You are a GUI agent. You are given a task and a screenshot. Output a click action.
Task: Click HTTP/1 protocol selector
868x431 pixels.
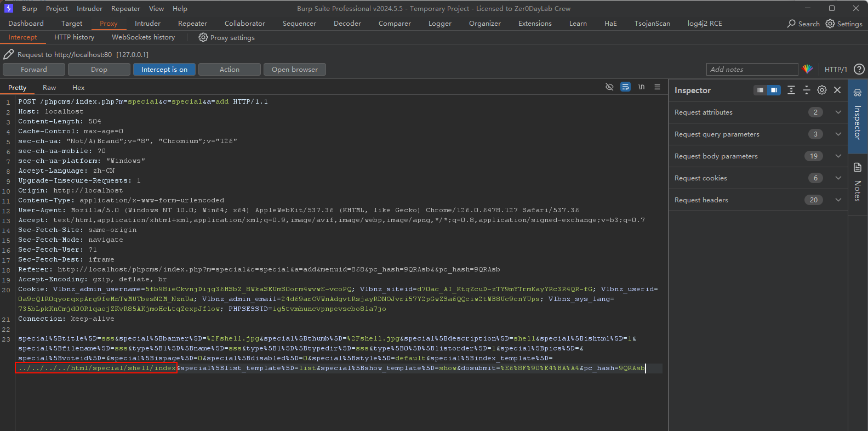[x=836, y=70]
